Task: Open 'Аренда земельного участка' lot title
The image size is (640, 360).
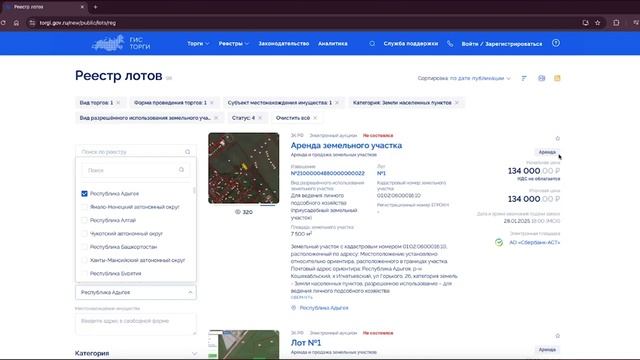Action: (346, 145)
